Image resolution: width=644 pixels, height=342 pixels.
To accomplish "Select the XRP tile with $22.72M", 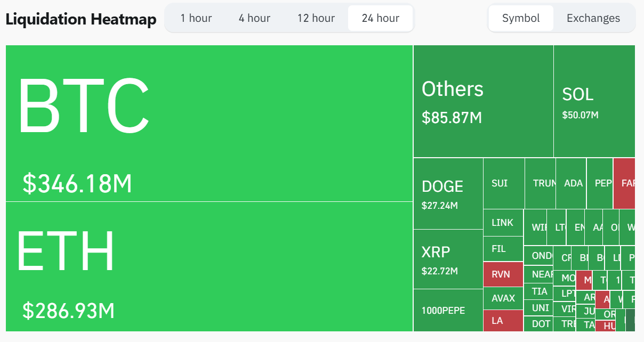I will tap(448, 258).
